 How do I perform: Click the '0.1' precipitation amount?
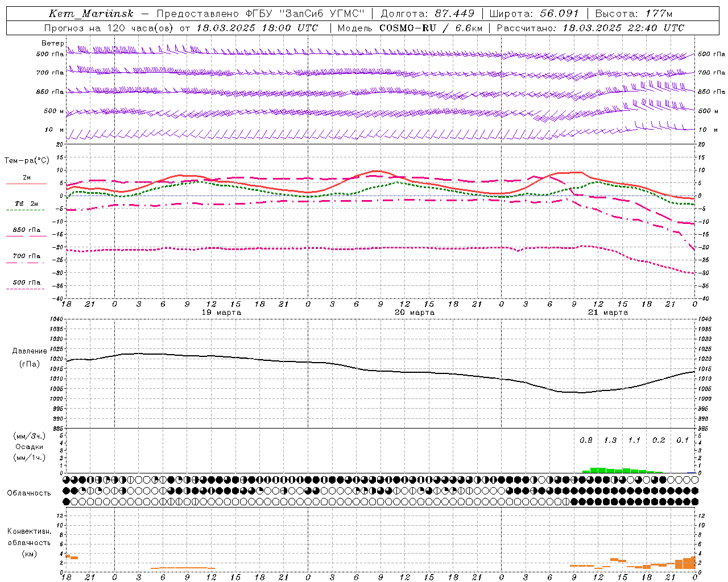coord(682,440)
